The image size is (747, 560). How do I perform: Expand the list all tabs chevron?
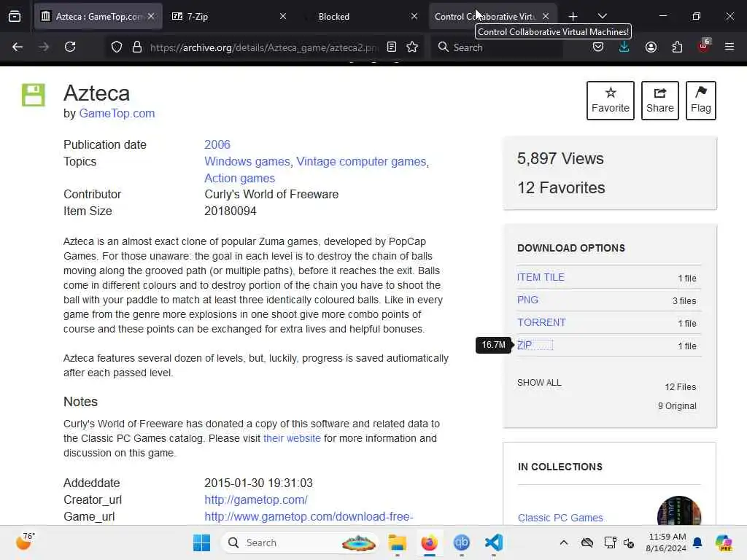tap(603, 16)
